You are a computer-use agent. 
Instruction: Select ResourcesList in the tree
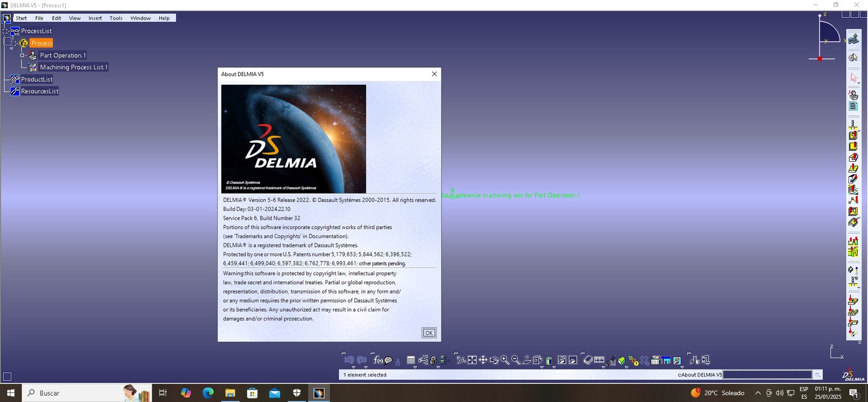40,91
